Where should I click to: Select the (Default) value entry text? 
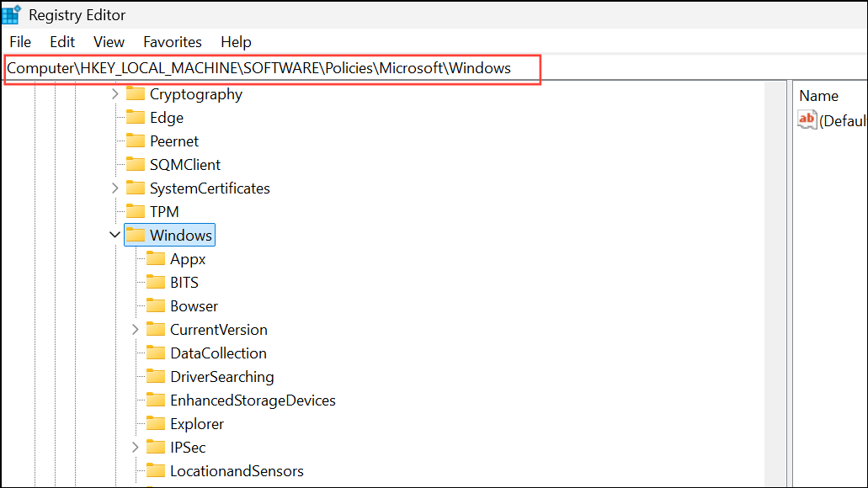pos(843,120)
